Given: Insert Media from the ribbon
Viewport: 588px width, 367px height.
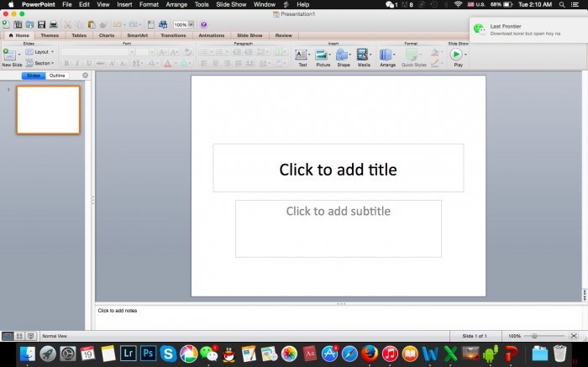Looking at the screenshot, I should click(362, 55).
